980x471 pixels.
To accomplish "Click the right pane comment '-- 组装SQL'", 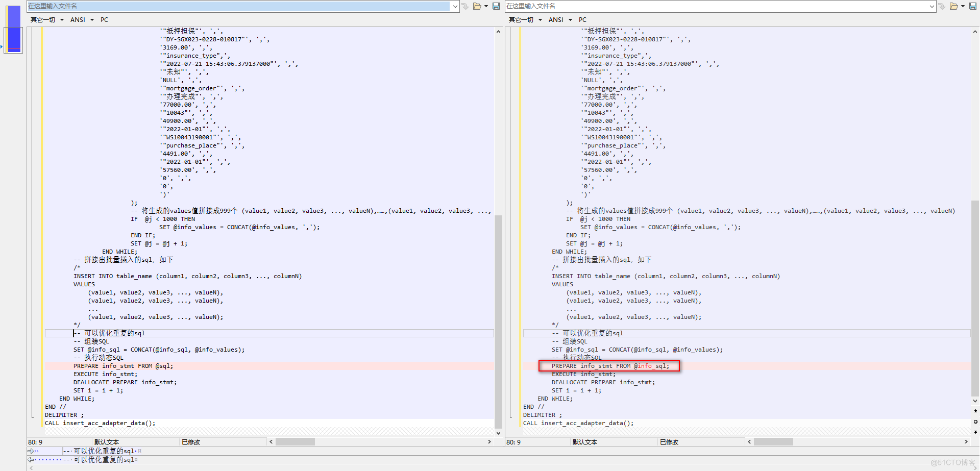I will pyautogui.click(x=570, y=341).
